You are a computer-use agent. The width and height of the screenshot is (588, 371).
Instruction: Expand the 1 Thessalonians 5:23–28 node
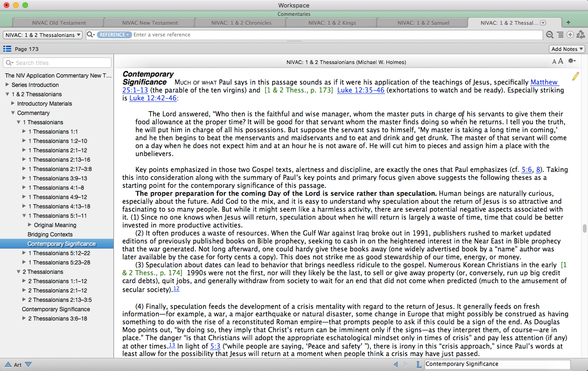[24, 262]
